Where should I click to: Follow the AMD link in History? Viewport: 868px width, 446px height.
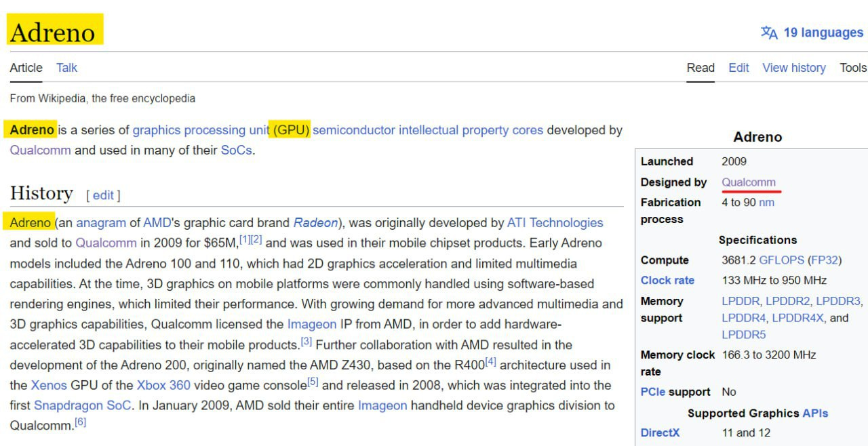coord(157,222)
